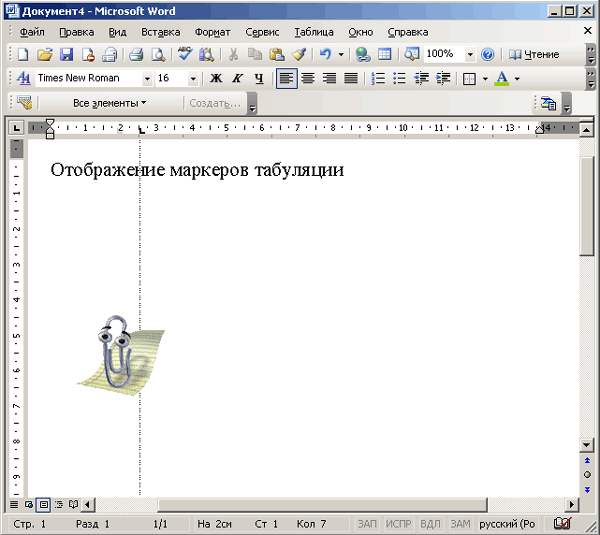Image resolution: width=600 pixels, height=535 pixels.
Task: Create a new blank document
Action: 23,54
